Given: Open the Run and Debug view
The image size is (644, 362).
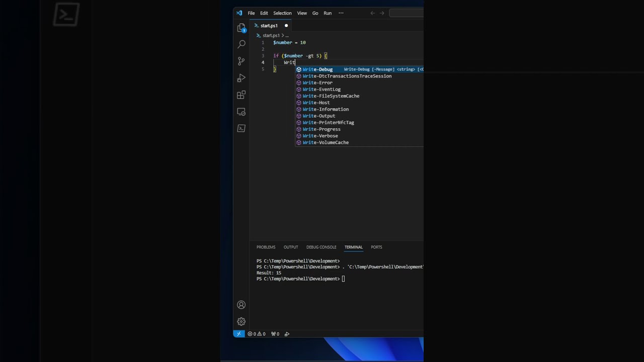Looking at the screenshot, I should click(242, 78).
